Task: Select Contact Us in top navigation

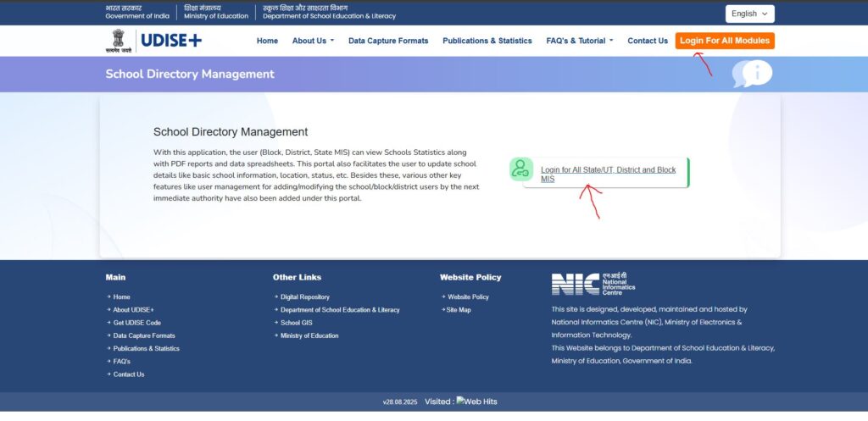Action: (x=648, y=41)
